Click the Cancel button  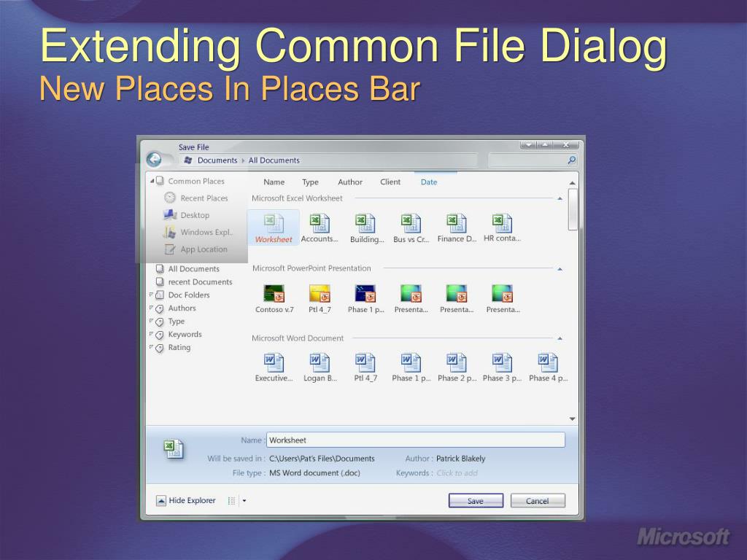(538, 500)
